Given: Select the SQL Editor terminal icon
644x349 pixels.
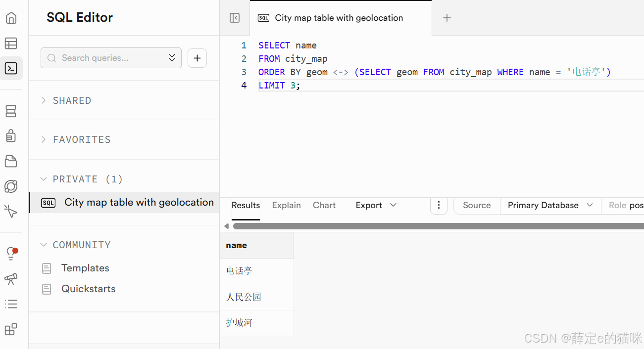Looking at the screenshot, I should [11, 68].
